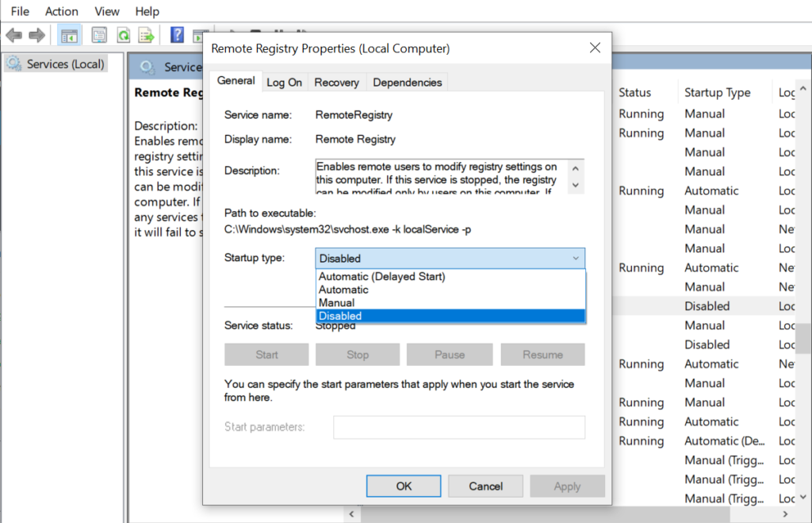Click the forward navigation arrow
This screenshot has height=523, width=812.
(x=36, y=34)
